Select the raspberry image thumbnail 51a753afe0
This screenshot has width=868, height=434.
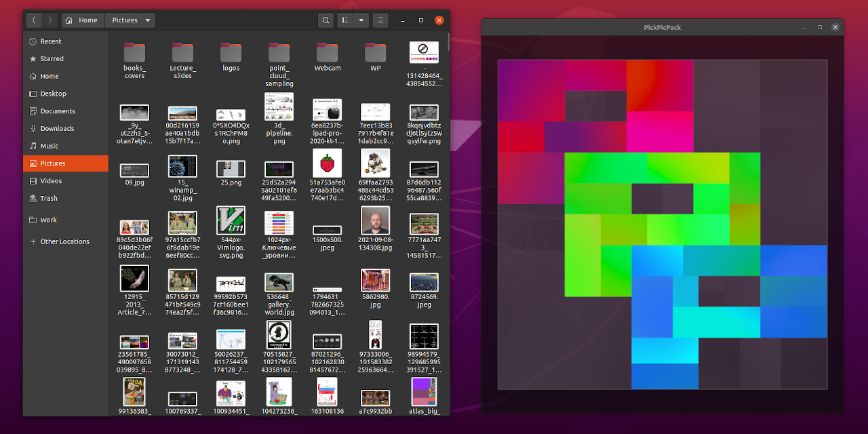point(328,163)
